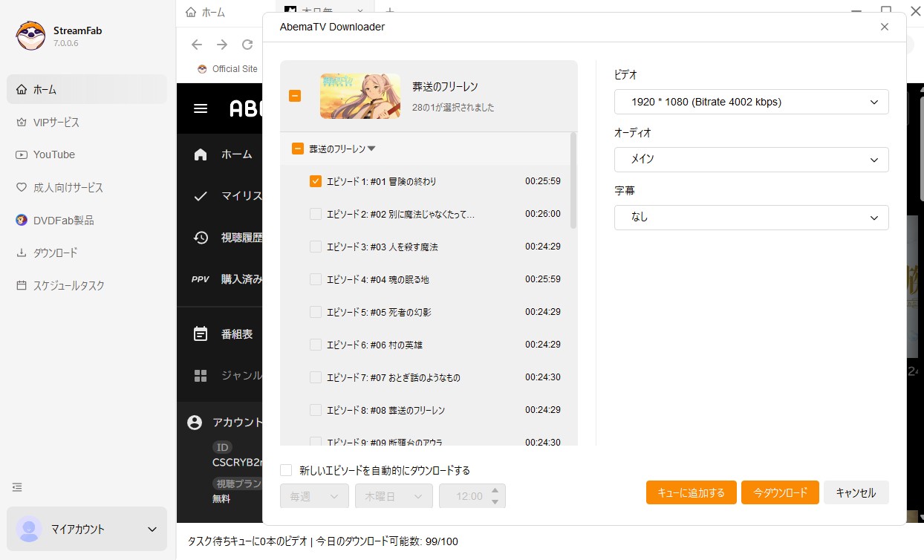924x560 pixels.
Task: Click the 今ダウンロード button
Action: coord(780,492)
